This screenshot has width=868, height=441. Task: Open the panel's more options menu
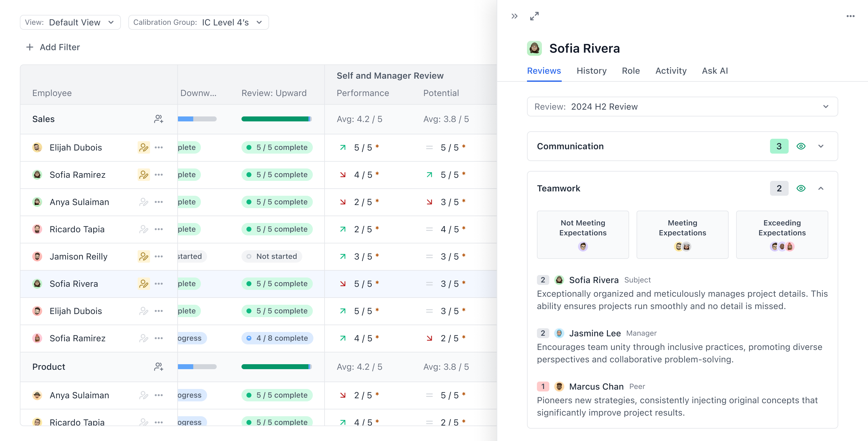[850, 16]
